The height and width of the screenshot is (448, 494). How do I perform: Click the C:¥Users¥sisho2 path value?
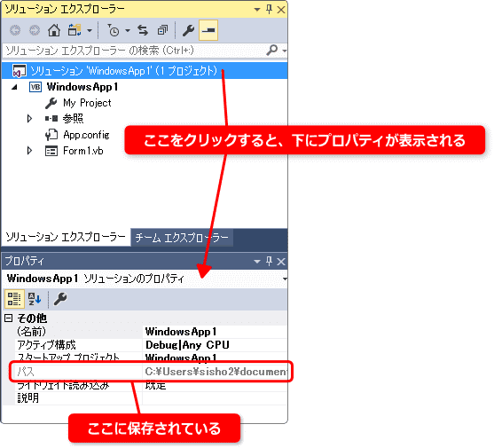pos(216,372)
